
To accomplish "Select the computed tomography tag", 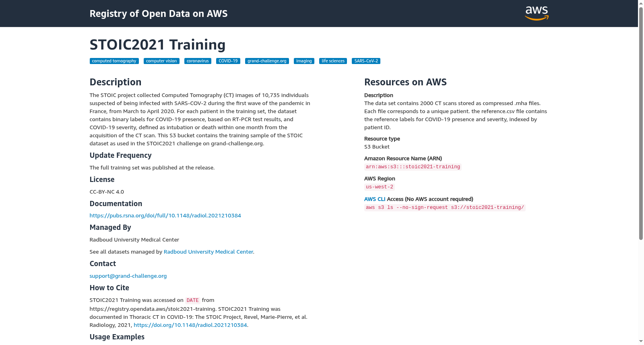I will coord(114,61).
